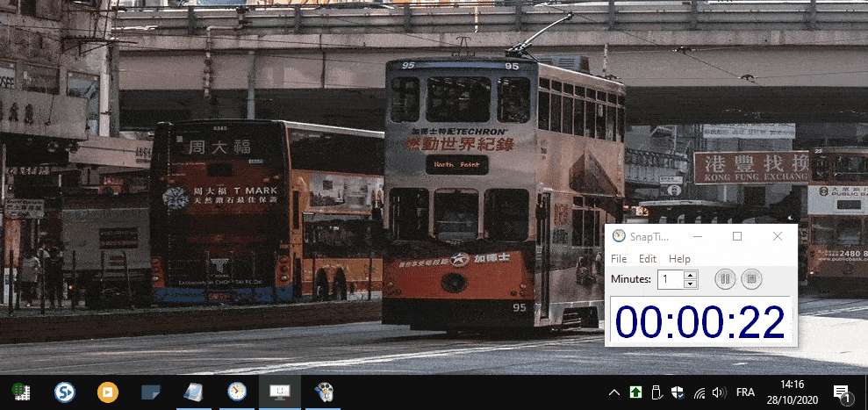Click the Minutes input field
This screenshot has width=868, height=410.
[671, 279]
